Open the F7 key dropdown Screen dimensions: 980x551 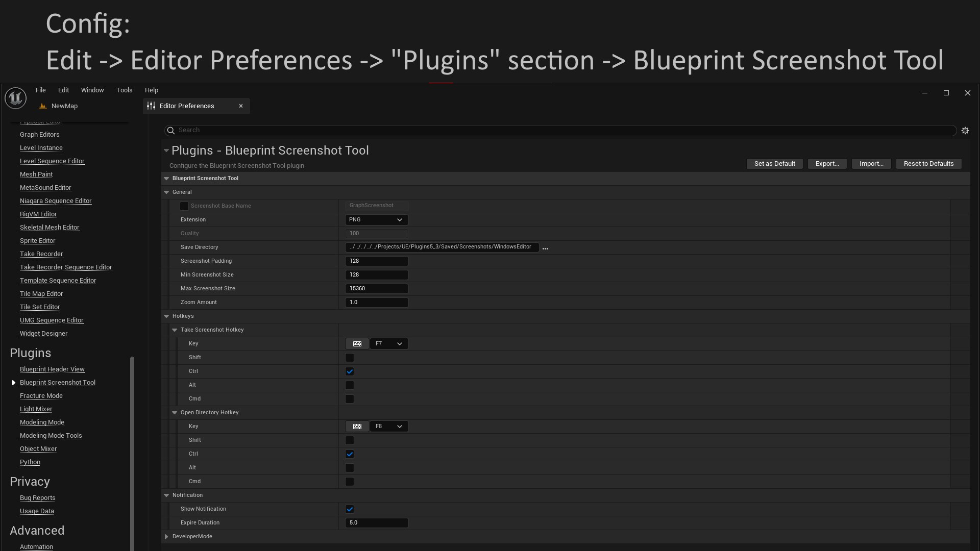(x=389, y=343)
